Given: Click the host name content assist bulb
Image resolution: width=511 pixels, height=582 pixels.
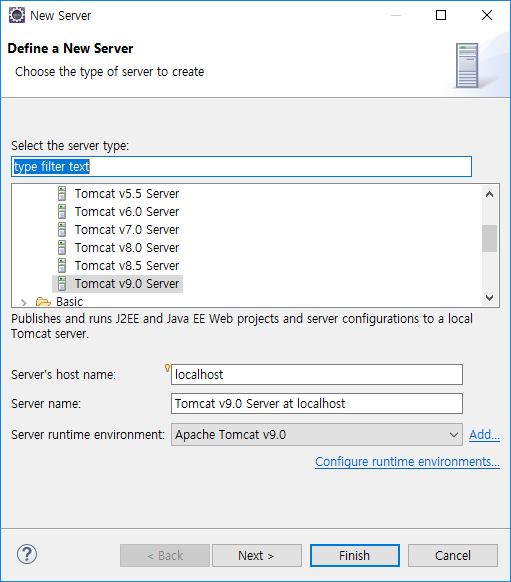Looking at the screenshot, I should point(167,368).
